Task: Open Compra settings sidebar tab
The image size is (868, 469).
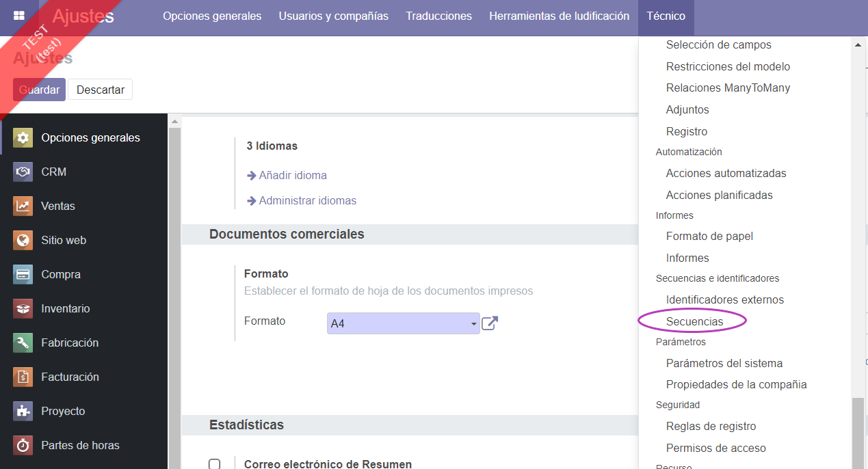Action: (84, 274)
